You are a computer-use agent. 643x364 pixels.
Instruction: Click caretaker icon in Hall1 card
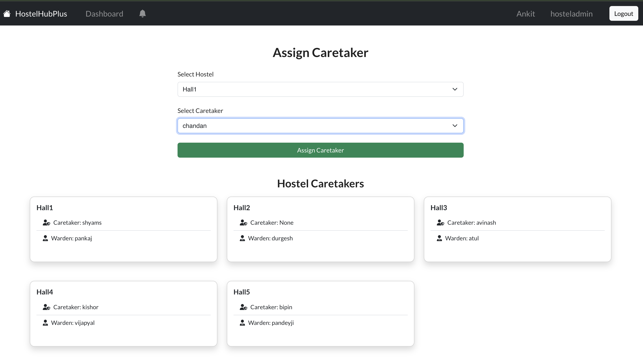pyautogui.click(x=46, y=222)
